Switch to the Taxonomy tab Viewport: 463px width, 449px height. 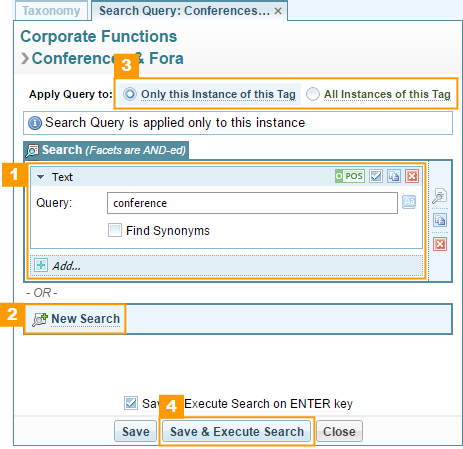coord(51,11)
